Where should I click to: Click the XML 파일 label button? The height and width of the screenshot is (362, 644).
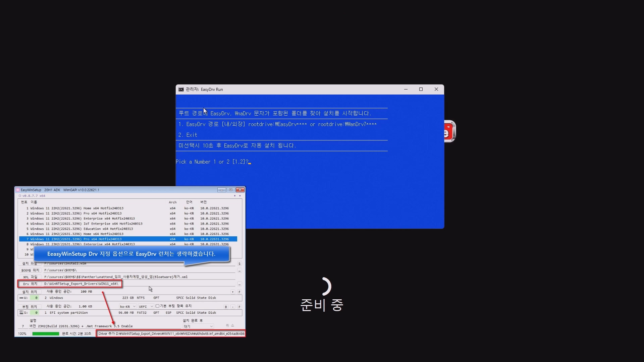[x=30, y=277]
